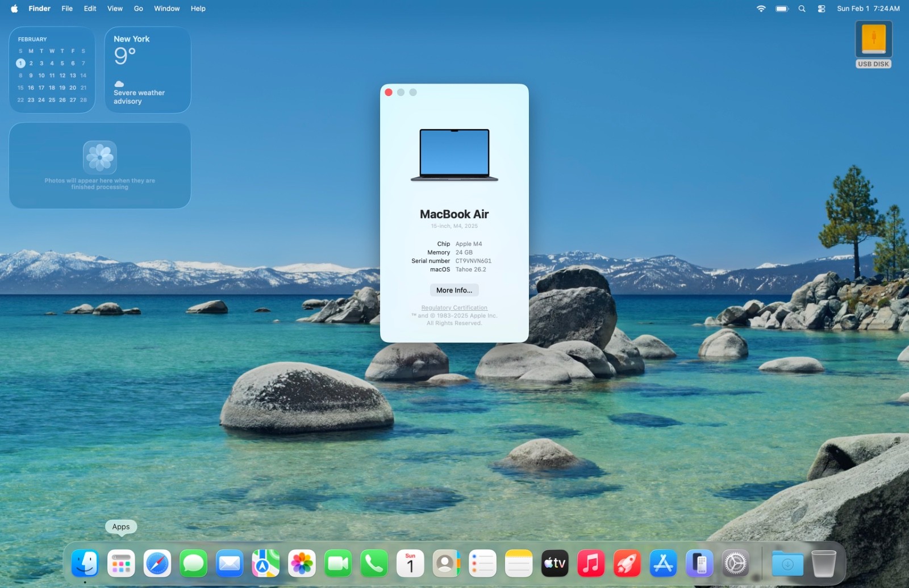Click the "All Rights Reserved." text
Screen dimensions: 909x588
[x=454, y=323]
